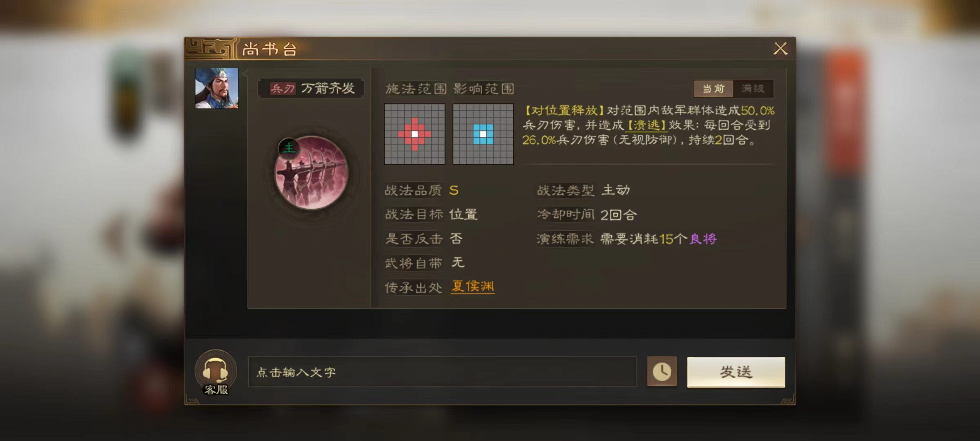Click the 发送 send button

pos(736,372)
